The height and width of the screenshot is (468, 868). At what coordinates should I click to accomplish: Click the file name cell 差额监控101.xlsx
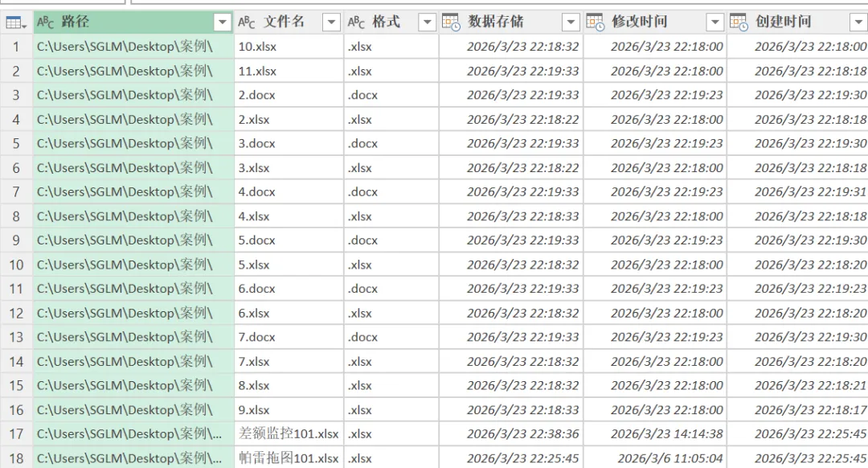(x=289, y=433)
